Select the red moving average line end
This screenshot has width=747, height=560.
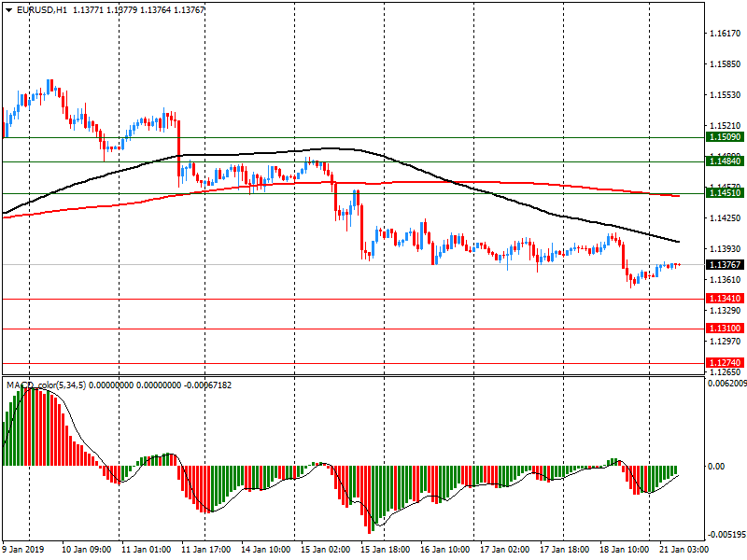coord(678,196)
